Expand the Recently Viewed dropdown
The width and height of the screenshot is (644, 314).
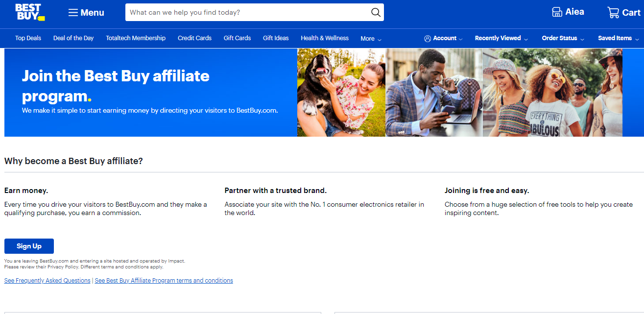pos(501,38)
